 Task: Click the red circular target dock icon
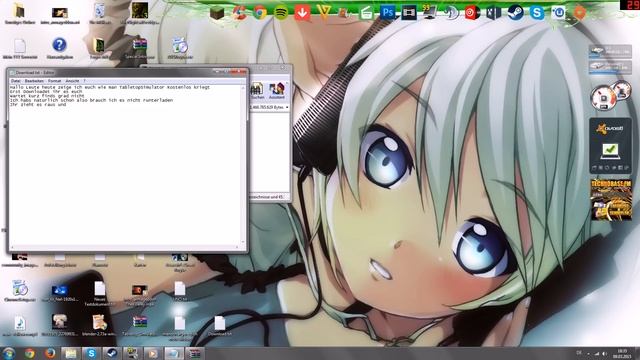point(472,13)
